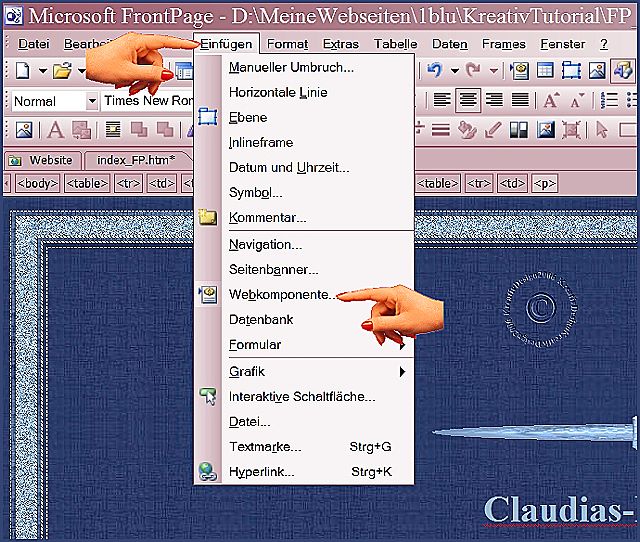Toggle the Numbered List button
This screenshot has width=640, height=542.
pyautogui.click(x=609, y=100)
